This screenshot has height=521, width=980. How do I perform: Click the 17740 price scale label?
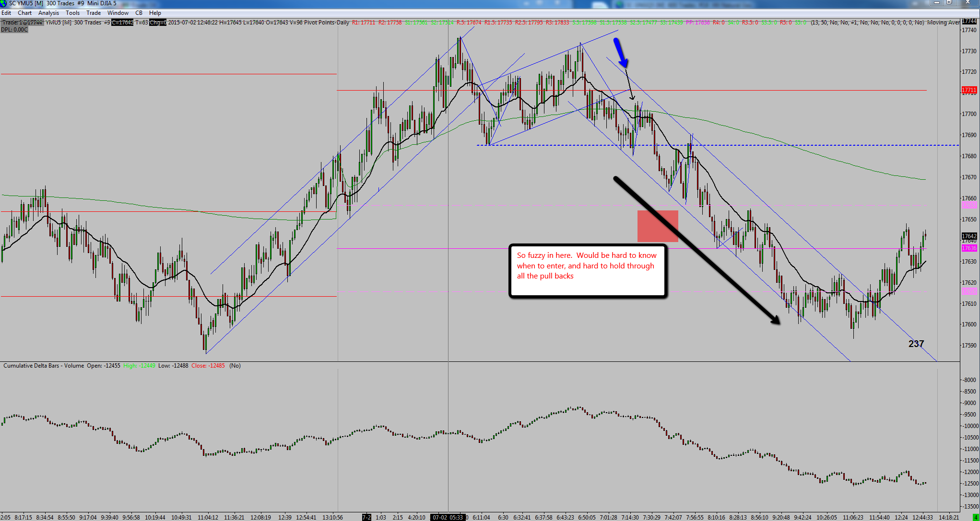tap(969, 30)
